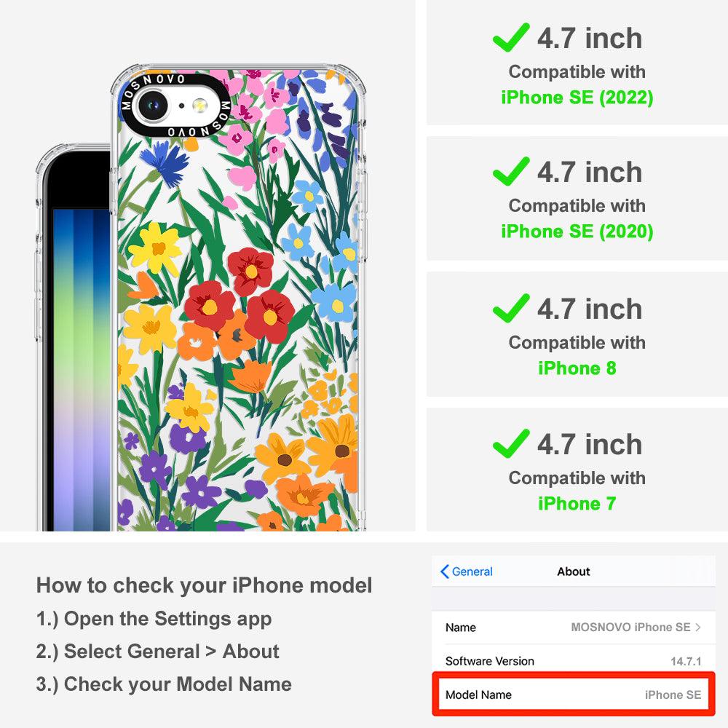Click the camera flash on the case
Viewport: 728px width, 728px height.
click(x=199, y=106)
